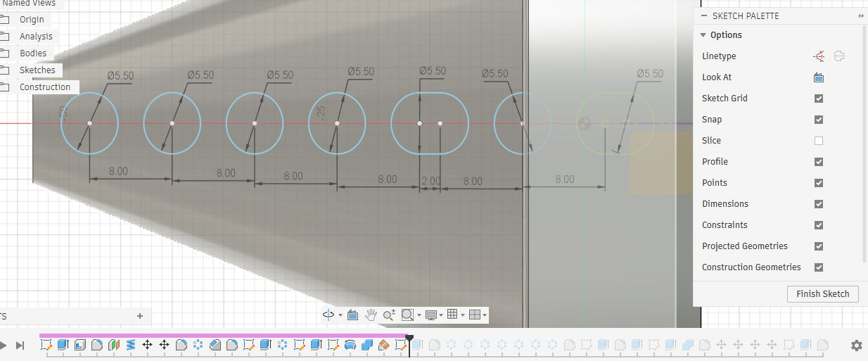The height and width of the screenshot is (361, 868).
Task: Uncheck the Dimensions checkbox
Action: [819, 204]
